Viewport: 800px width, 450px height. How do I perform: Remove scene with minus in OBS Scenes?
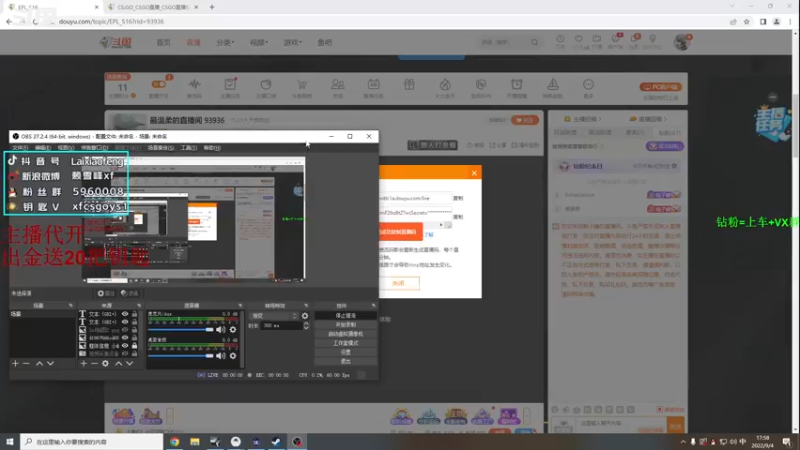(27, 363)
